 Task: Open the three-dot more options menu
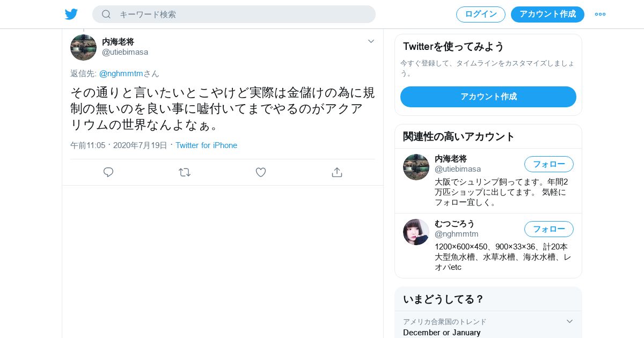(600, 14)
